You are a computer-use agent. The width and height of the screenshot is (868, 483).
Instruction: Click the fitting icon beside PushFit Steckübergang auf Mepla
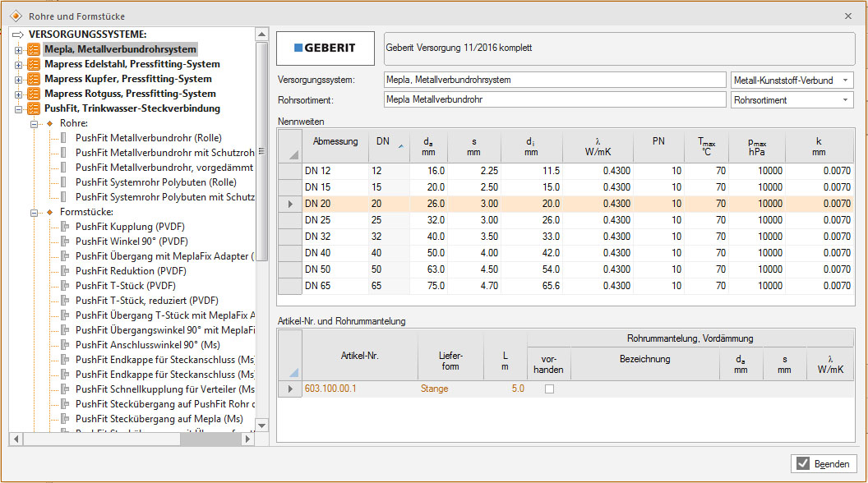[x=65, y=419]
